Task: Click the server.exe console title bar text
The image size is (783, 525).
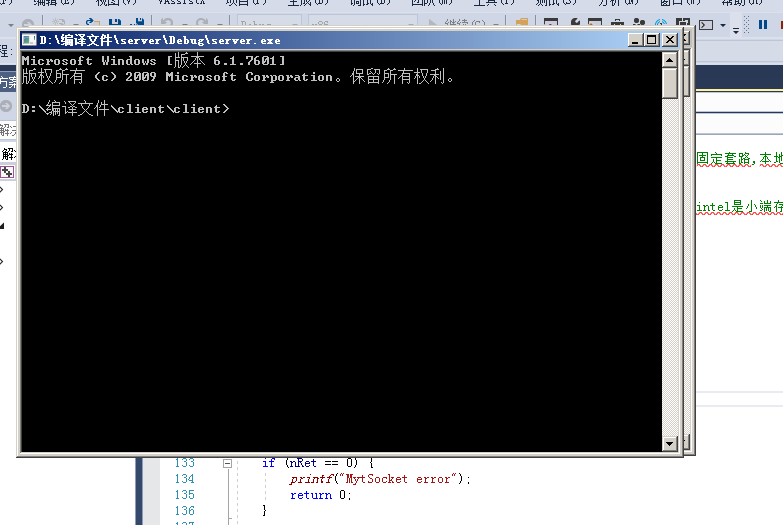Action: (x=160, y=40)
